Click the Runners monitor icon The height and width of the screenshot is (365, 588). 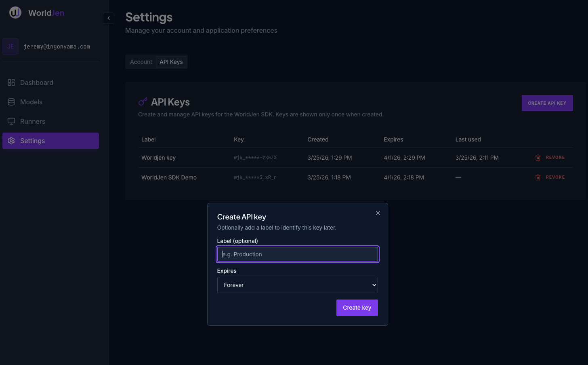click(11, 121)
